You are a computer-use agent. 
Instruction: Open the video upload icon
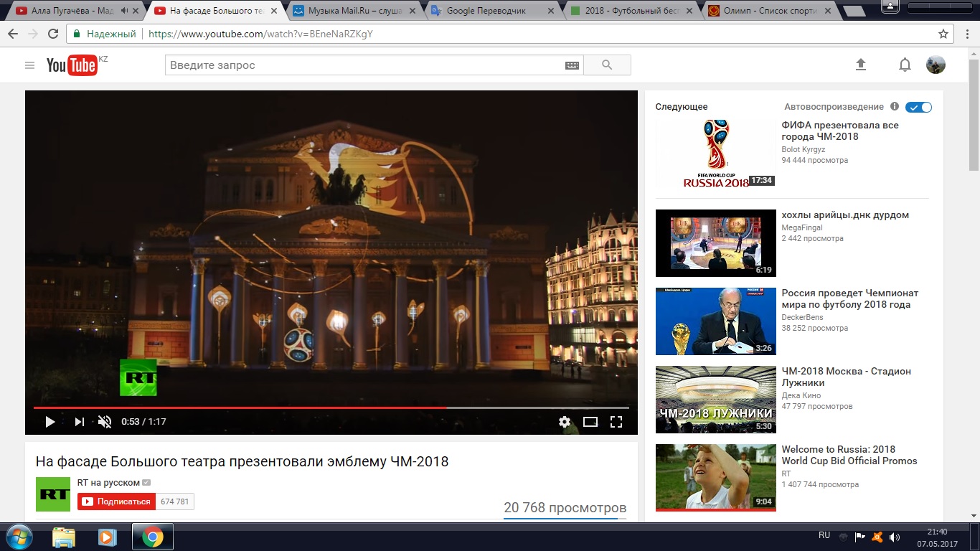(861, 65)
